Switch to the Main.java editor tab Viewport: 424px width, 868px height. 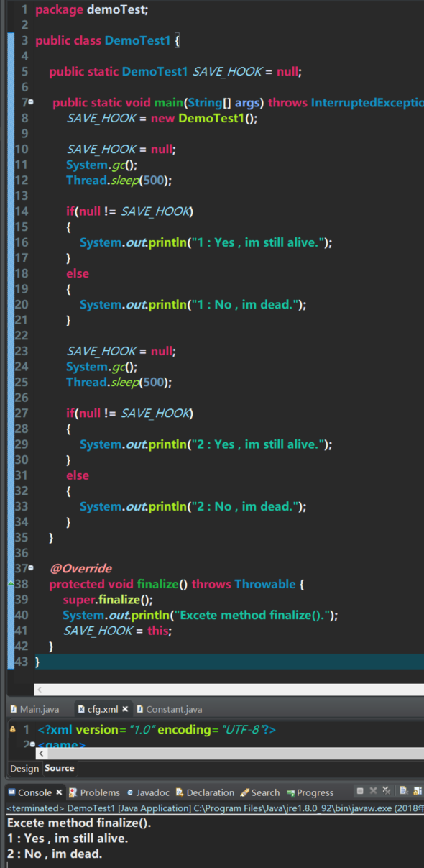[34, 709]
